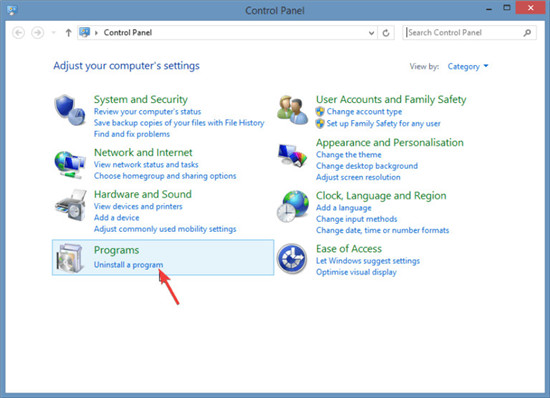Open the Appearance and Personalisation monitor icon
550x398 pixels.
(292, 155)
